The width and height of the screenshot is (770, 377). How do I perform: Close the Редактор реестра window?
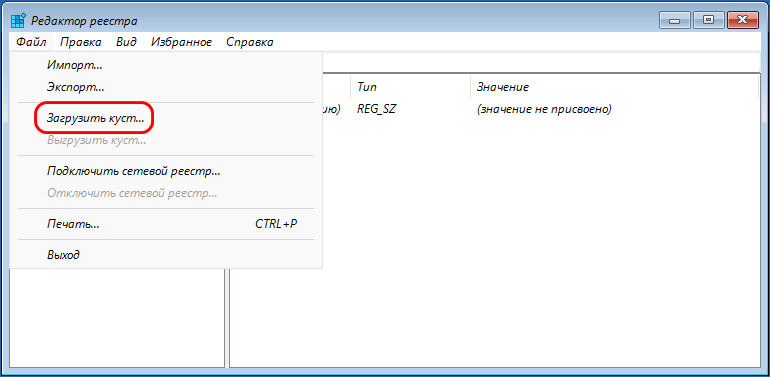tap(743, 20)
